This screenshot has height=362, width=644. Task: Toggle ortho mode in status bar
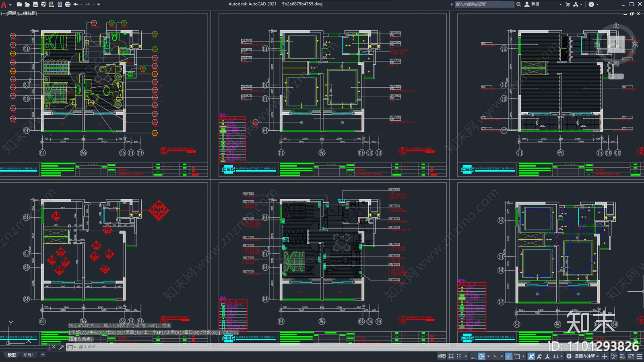click(473, 356)
